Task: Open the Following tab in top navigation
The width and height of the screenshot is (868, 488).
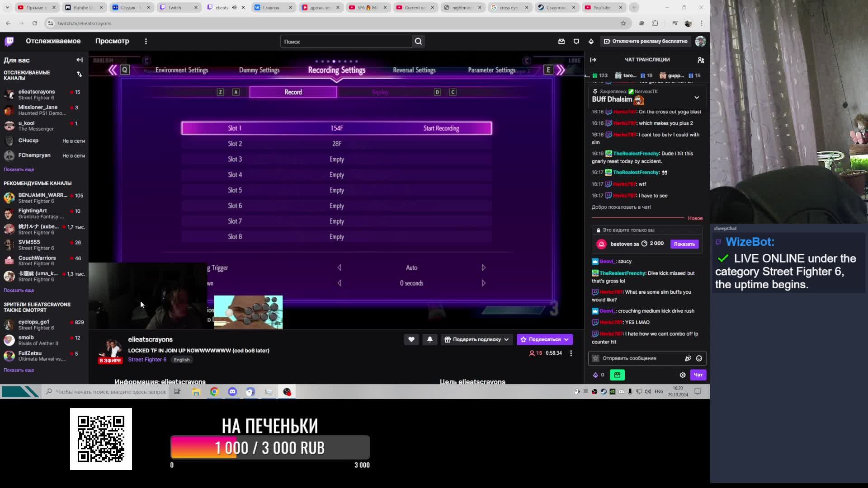Action: pyautogui.click(x=53, y=41)
